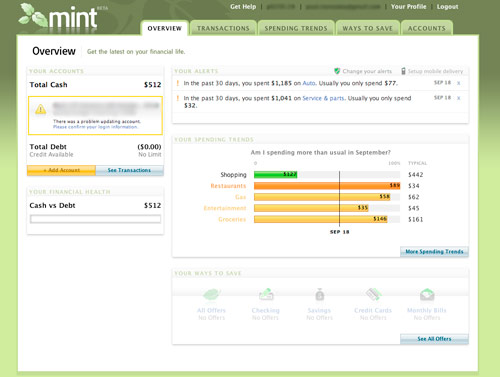Click the phone icon beside Setup mobile delivery
The width and height of the screenshot is (500, 377).
click(403, 71)
